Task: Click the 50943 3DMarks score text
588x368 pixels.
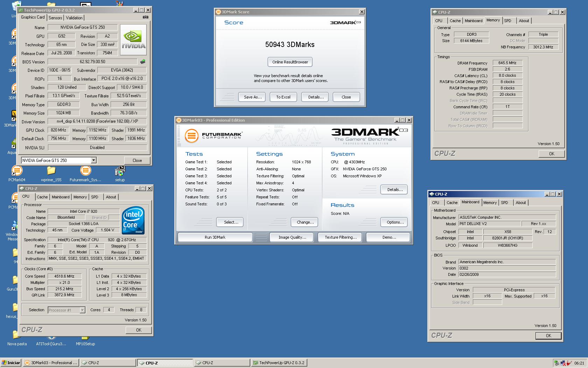Action: (290, 45)
